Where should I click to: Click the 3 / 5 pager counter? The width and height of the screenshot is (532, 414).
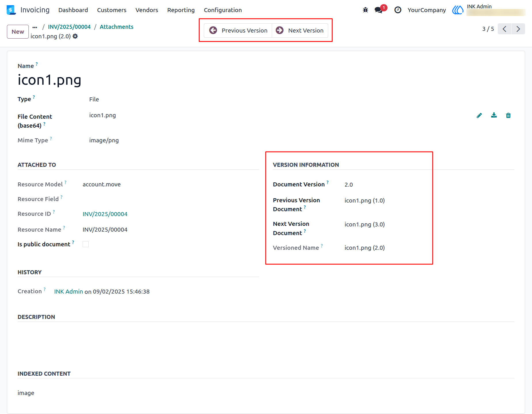pyautogui.click(x=488, y=29)
